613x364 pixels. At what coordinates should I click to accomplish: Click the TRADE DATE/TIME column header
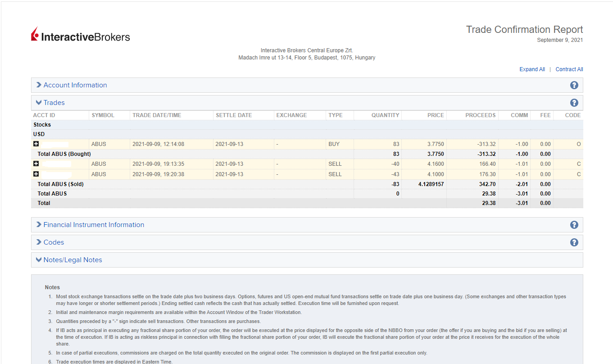157,115
